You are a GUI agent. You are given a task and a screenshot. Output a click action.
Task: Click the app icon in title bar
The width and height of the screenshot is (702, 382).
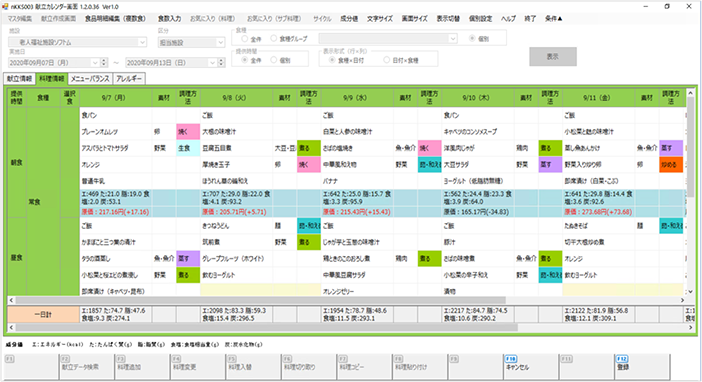point(5,6)
